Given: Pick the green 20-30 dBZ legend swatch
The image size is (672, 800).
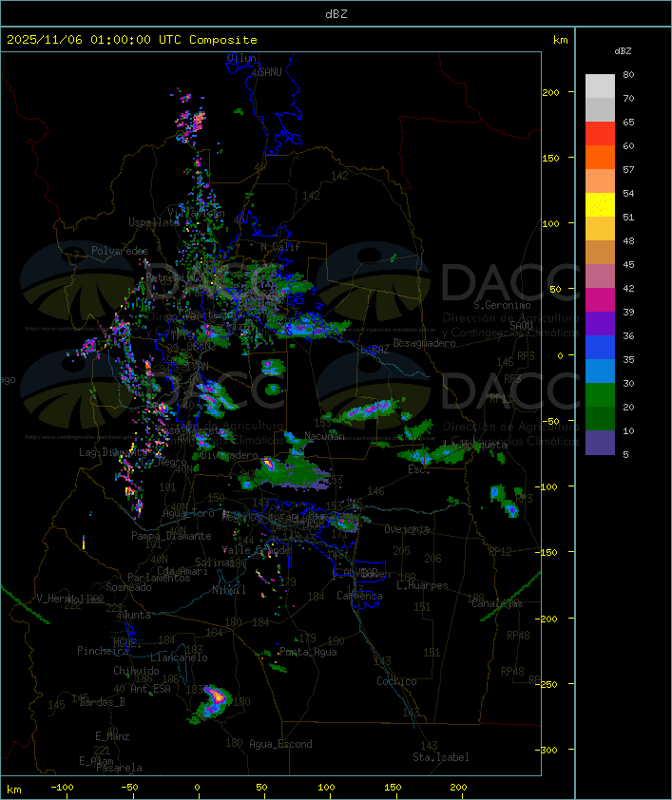Looking at the screenshot, I should click(x=600, y=395).
